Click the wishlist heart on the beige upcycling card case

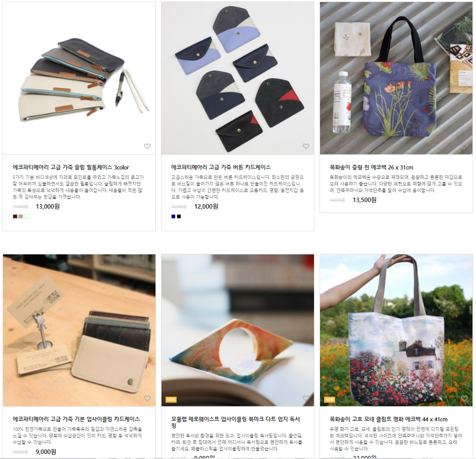click(147, 398)
